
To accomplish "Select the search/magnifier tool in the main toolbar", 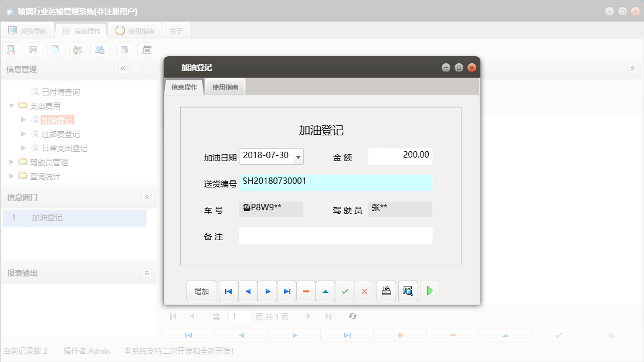I will 12,49.
